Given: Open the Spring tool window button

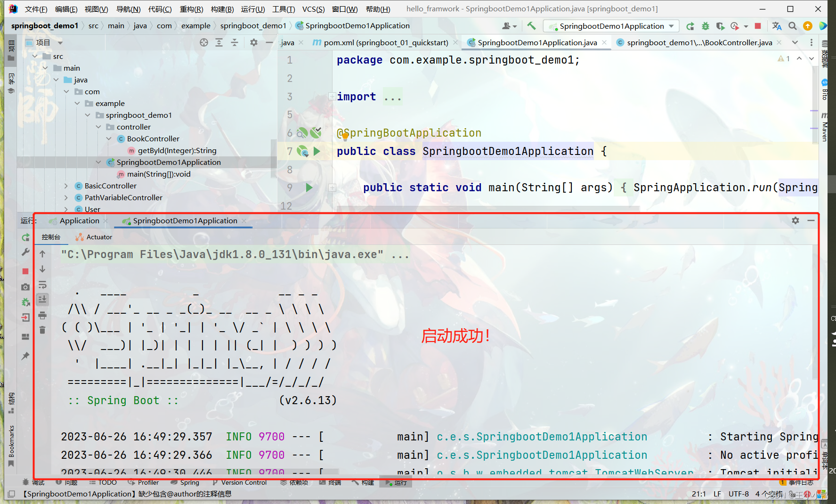Looking at the screenshot, I should [185, 482].
